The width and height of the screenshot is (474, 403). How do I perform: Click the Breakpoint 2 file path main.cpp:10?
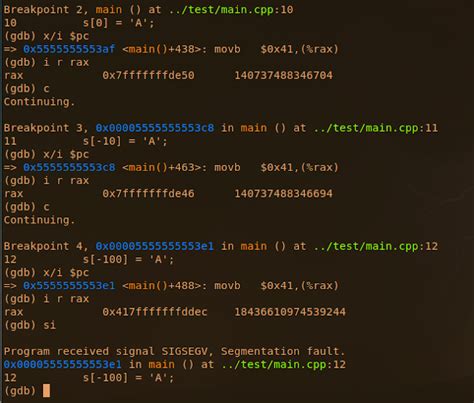[231, 10]
